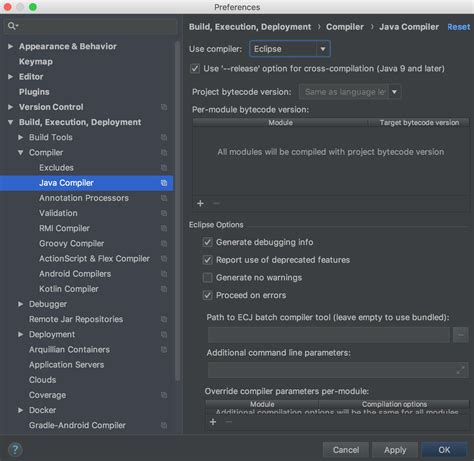Expand the Debugger node
Viewport: 474px width, 461px height.
point(21,304)
